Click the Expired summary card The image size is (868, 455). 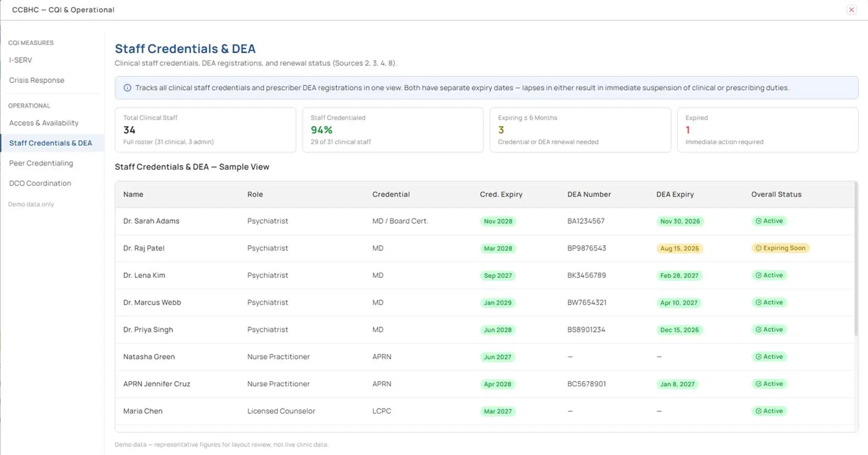(x=768, y=130)
